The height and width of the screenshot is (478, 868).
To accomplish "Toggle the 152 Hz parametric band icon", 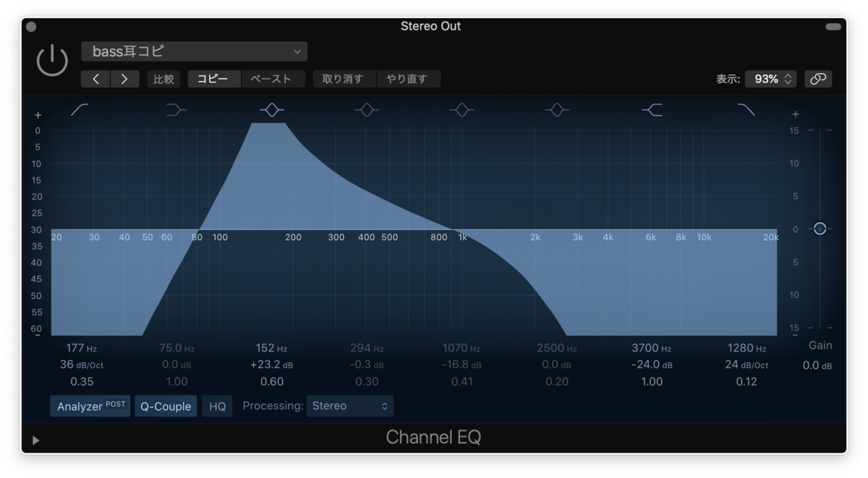I will pos(272,110).
